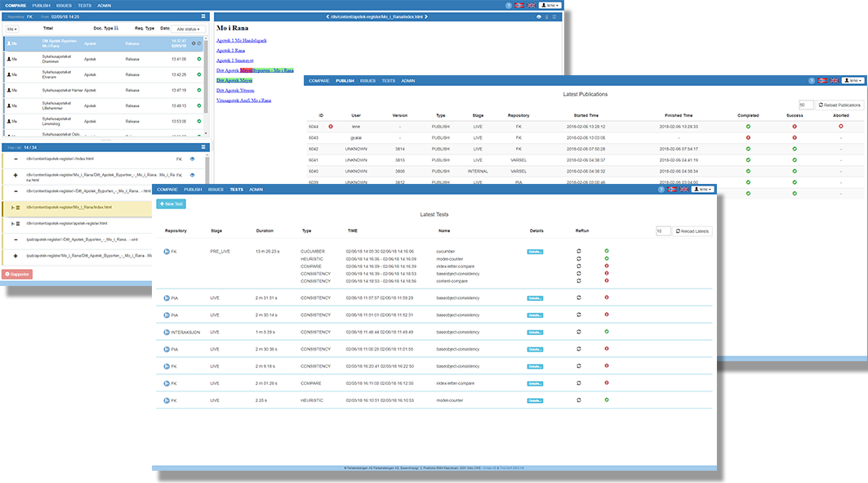
Task: Click the New Test button
Action: click(x=170, y=203)
